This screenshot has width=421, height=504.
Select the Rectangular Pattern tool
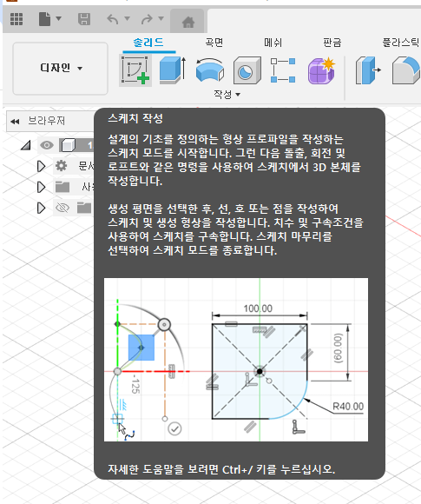283,70
